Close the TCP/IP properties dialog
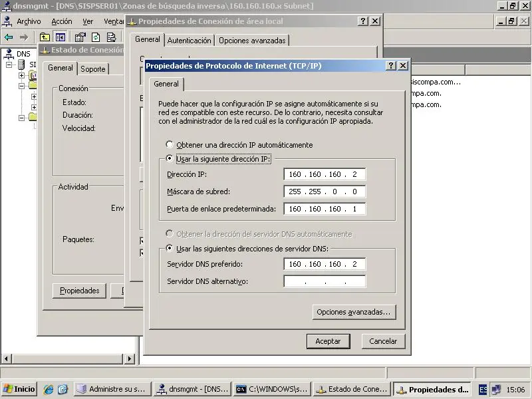532x399 pixels. click(403, 65)
